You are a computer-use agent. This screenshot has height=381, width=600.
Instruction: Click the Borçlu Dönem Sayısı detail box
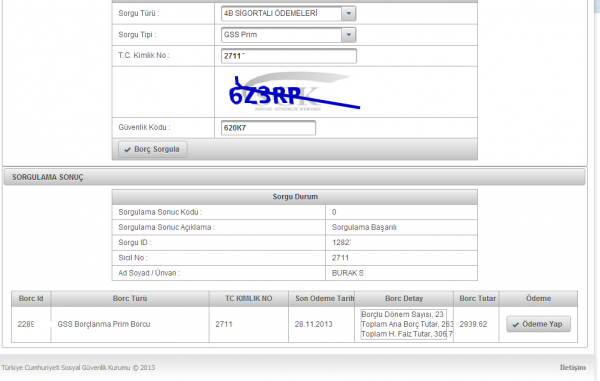404,324
